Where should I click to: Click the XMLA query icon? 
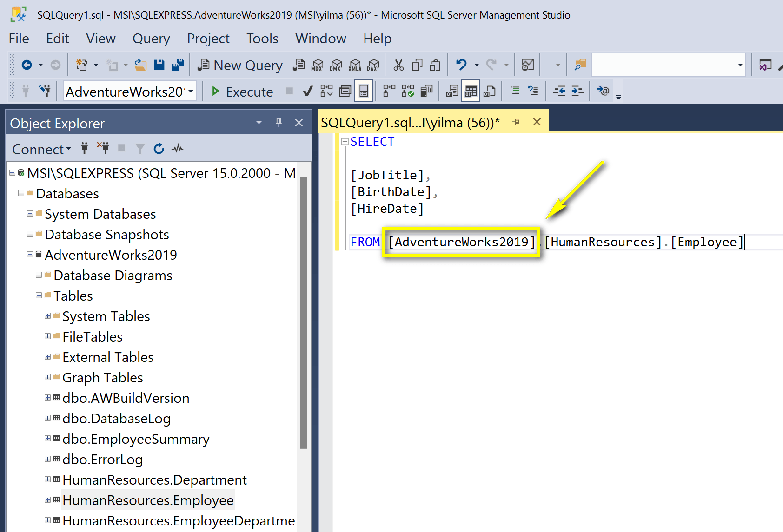[355, 65]
